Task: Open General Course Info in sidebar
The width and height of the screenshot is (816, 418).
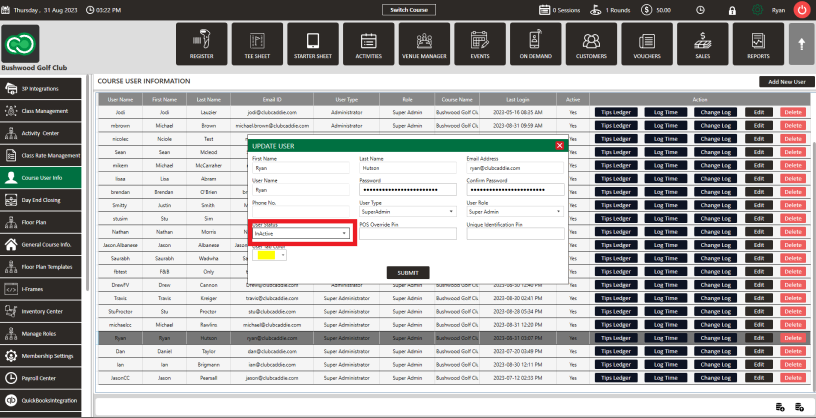Action: tap(41, 244)
